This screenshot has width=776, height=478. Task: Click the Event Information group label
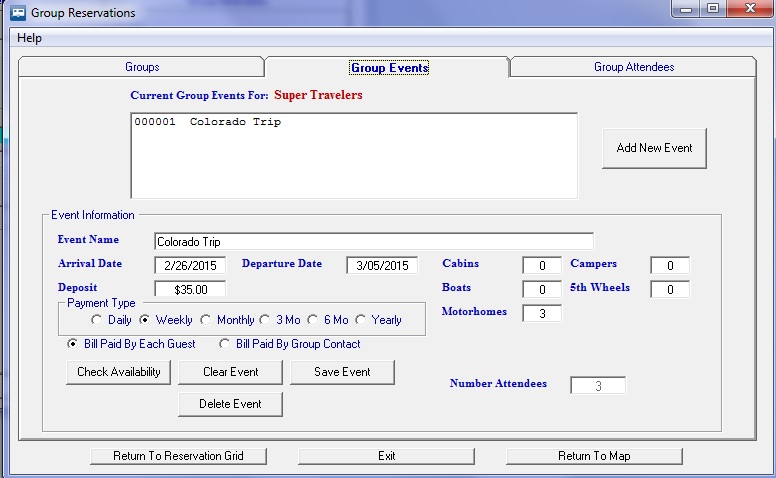[93, 215]
